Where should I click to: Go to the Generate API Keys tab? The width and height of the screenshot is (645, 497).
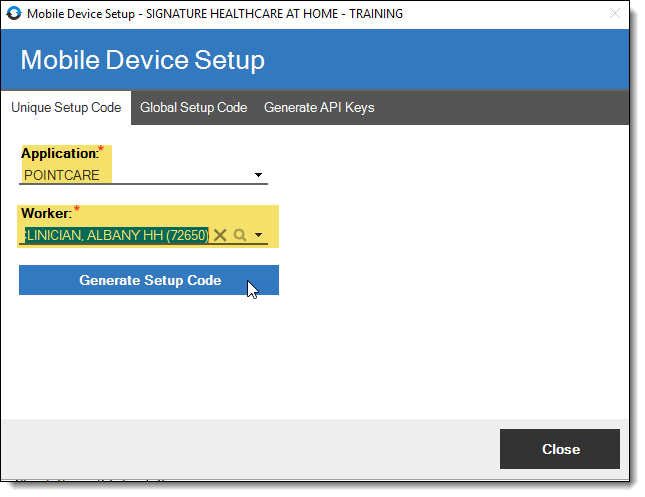tap(319, 107)
